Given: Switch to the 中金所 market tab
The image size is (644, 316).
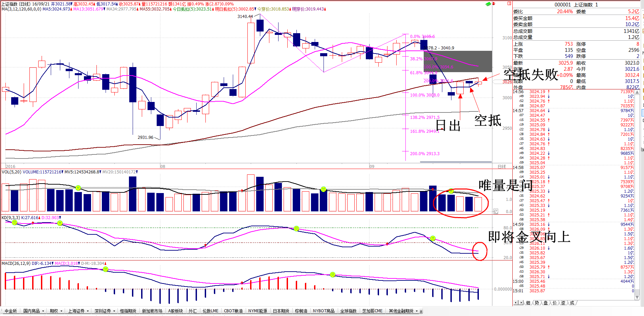Looking at the screenshot, I should coord(11,311).
